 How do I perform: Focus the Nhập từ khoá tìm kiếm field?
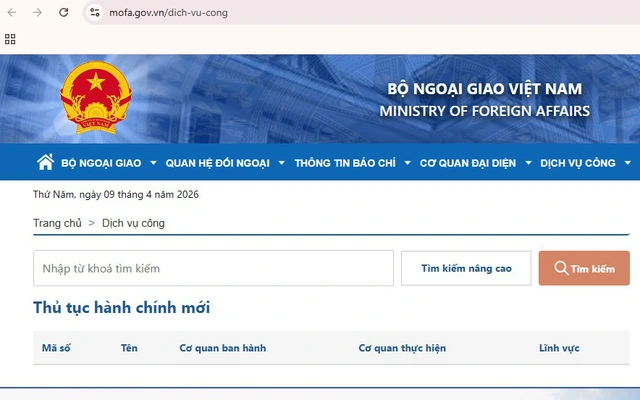coord(213,268)
